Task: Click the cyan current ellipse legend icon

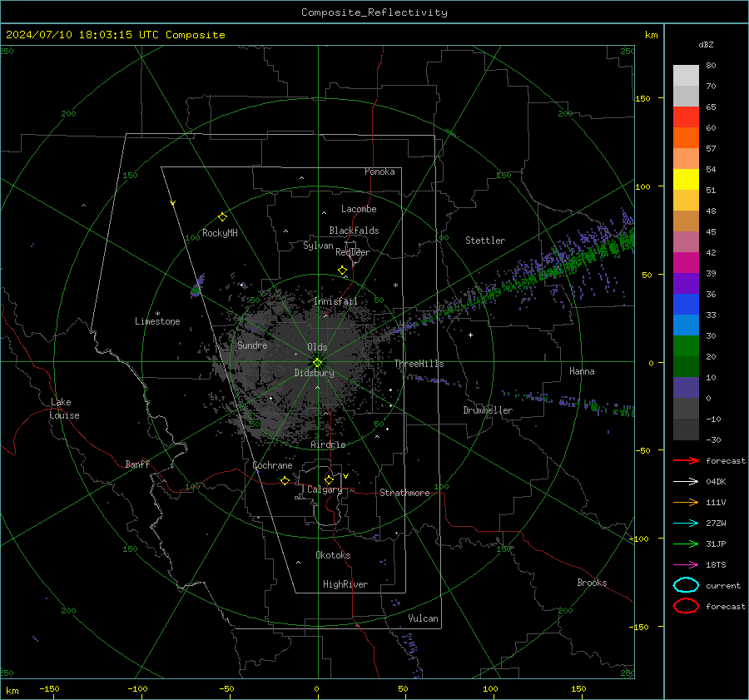Action: pos(686,585)
